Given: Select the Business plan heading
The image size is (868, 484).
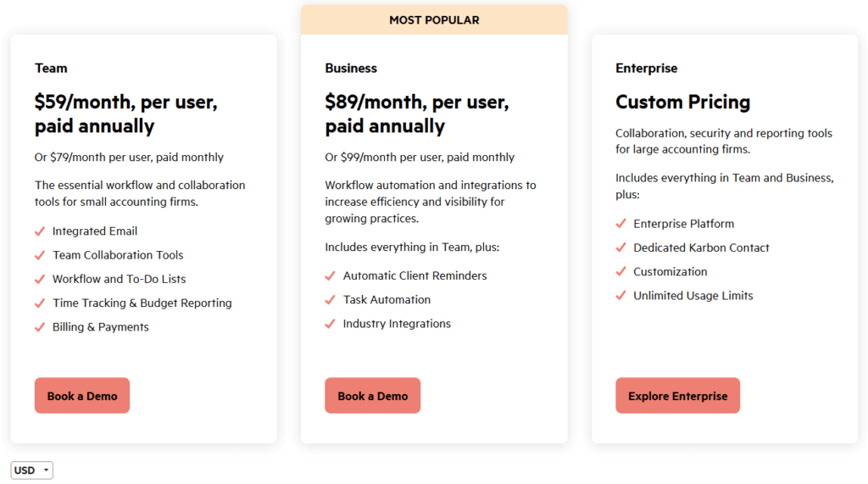Looking at the screenshot, I should tap(351, 68).
